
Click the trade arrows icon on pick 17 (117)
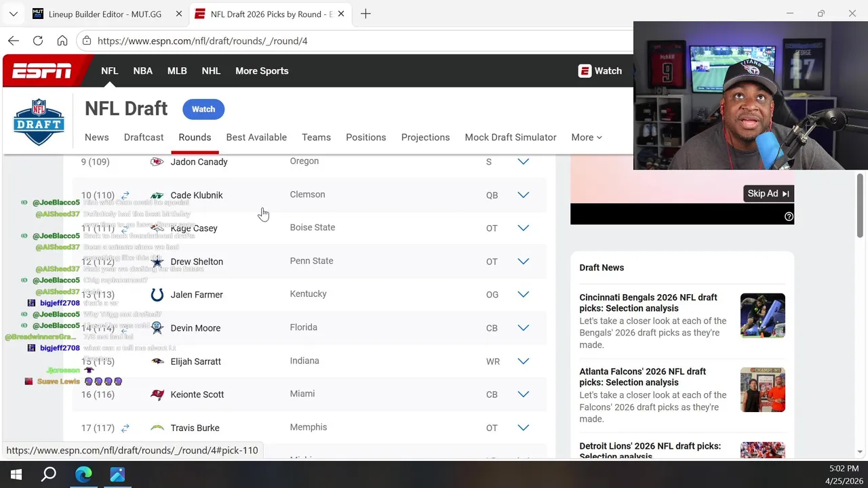pyautogui.click(x=125, y=428)
